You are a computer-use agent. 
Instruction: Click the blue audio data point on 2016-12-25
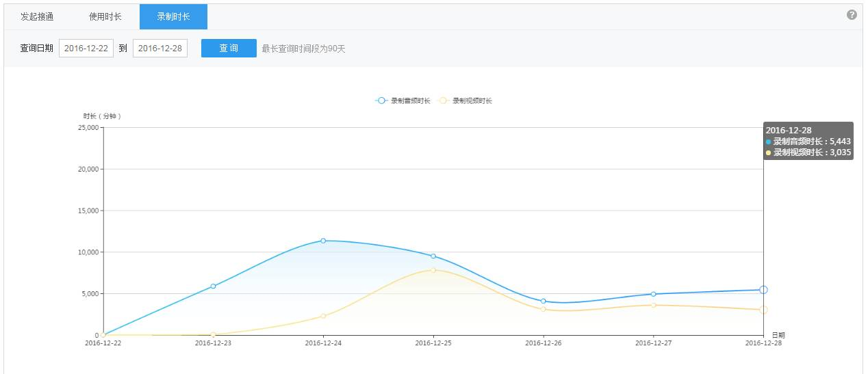click(x=433, y=256)
